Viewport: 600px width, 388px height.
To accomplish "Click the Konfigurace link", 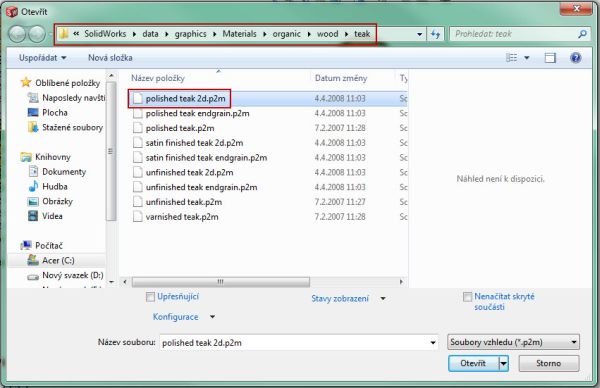I will pyautogui.click(x=176, y=317).
